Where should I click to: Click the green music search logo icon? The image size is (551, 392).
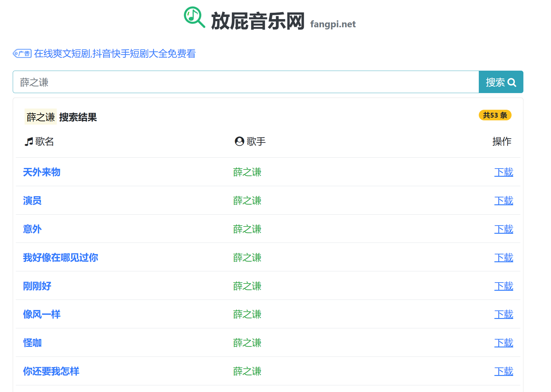coord(194,17)
